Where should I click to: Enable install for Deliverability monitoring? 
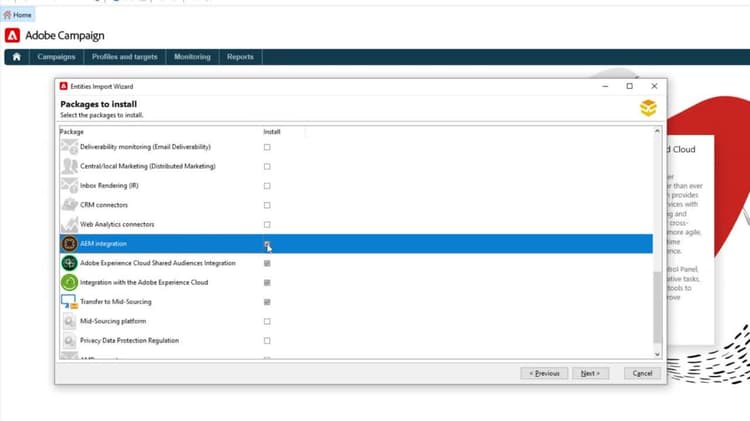pos(267,147)
